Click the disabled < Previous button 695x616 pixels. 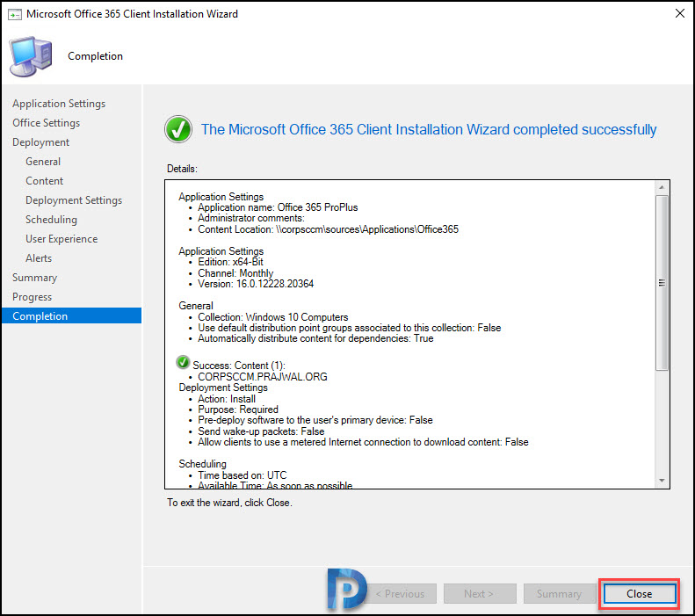pyautogui.click(x=401, y=593)
